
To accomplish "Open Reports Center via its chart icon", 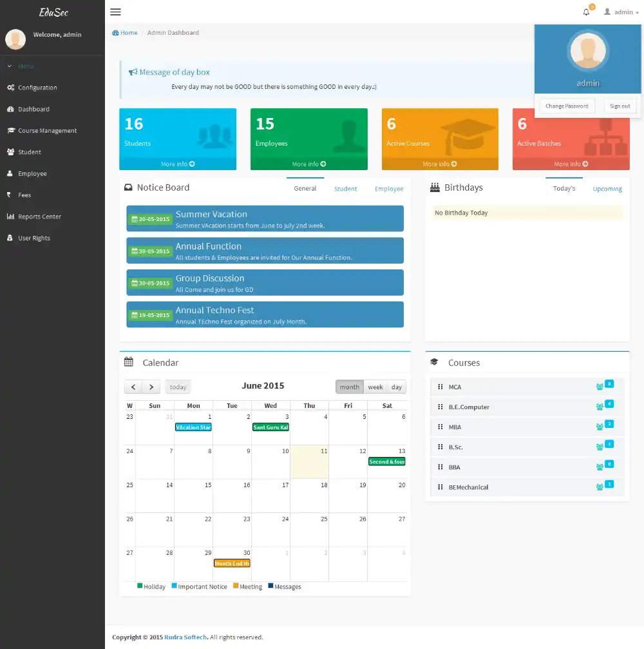I will click(x=9, y=217).
